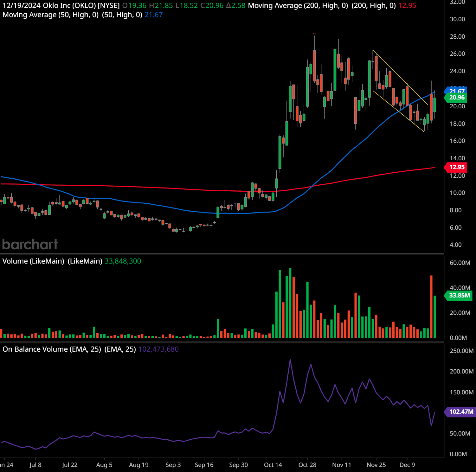Click the blue 21.67 value in the header

154,15
